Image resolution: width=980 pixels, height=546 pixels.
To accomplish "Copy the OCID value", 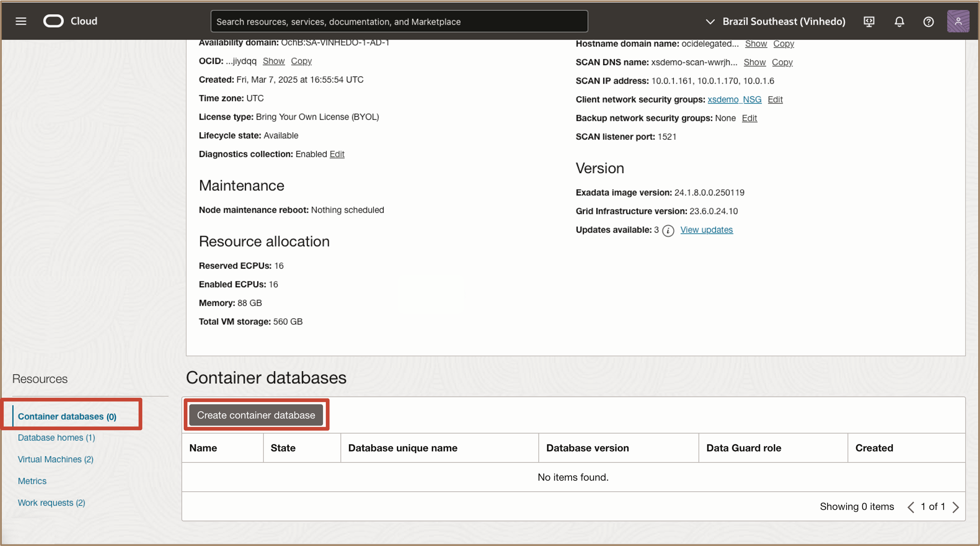I will pos(301,61).
